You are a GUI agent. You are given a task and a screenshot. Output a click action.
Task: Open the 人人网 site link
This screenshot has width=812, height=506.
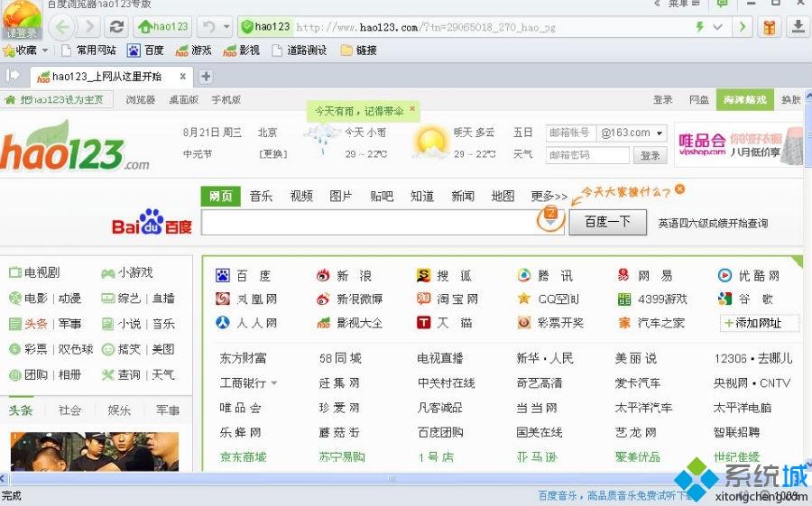click(x=246, y=323)
